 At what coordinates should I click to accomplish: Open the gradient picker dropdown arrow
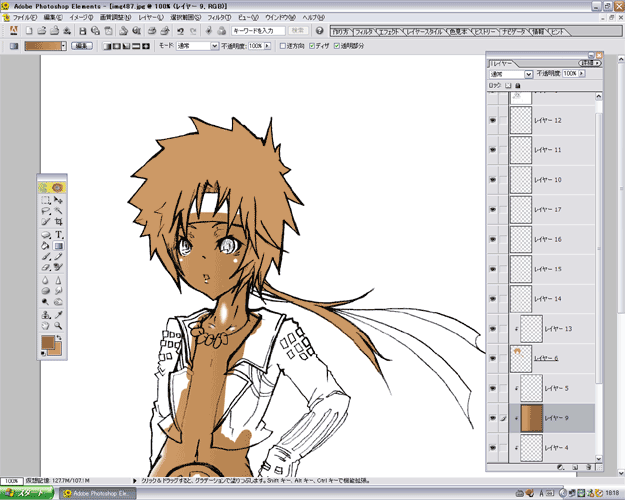[64, 46]
